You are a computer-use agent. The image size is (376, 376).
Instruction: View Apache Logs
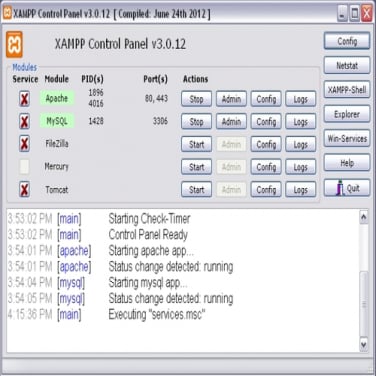301,99
